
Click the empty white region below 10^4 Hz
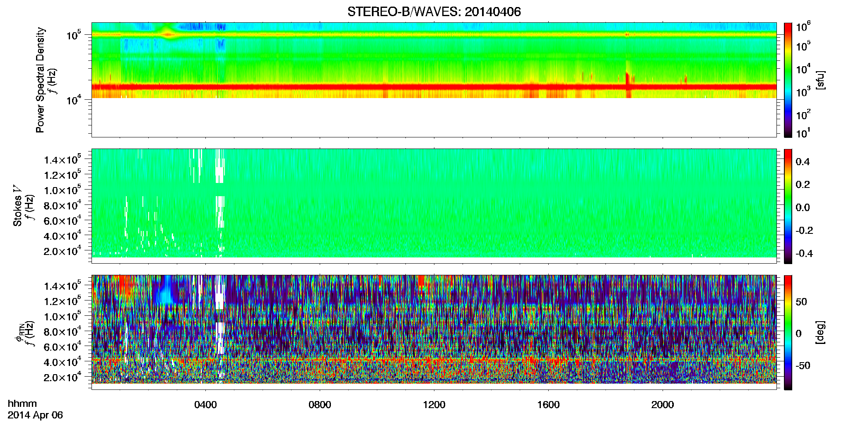pos(434,118)
